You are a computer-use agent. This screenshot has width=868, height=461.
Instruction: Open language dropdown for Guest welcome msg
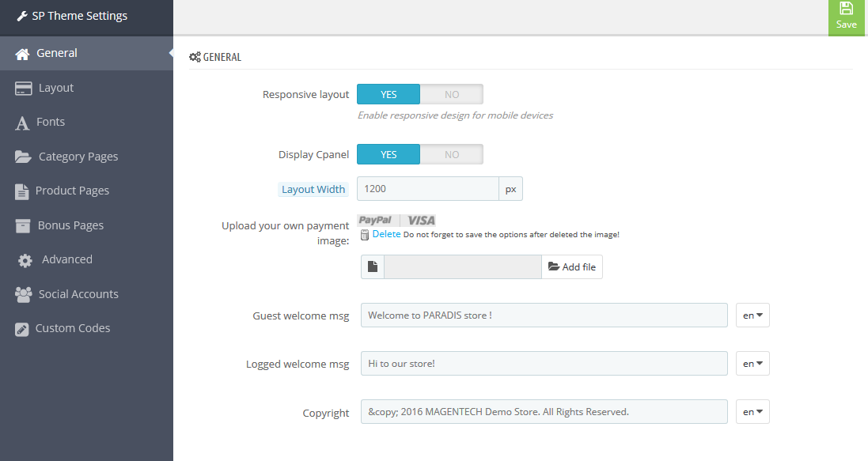tap(752, 316)
